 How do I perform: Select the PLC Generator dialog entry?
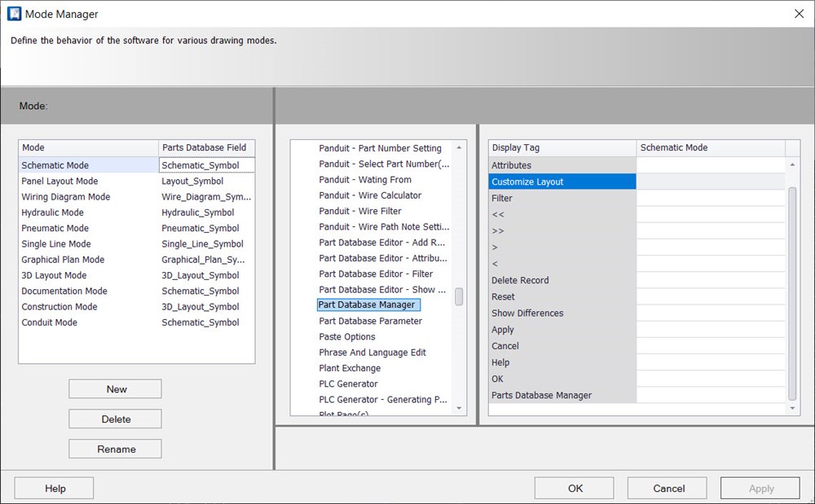(348, 383)
